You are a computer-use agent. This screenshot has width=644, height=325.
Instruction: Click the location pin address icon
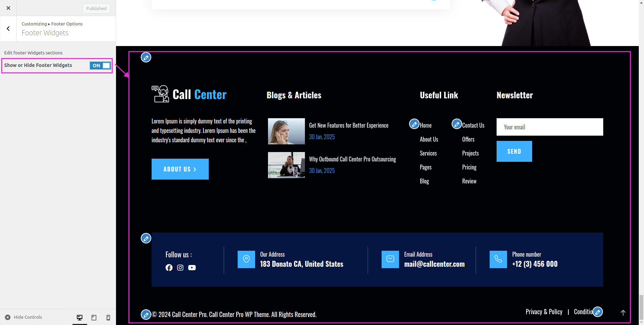point(246,259)
